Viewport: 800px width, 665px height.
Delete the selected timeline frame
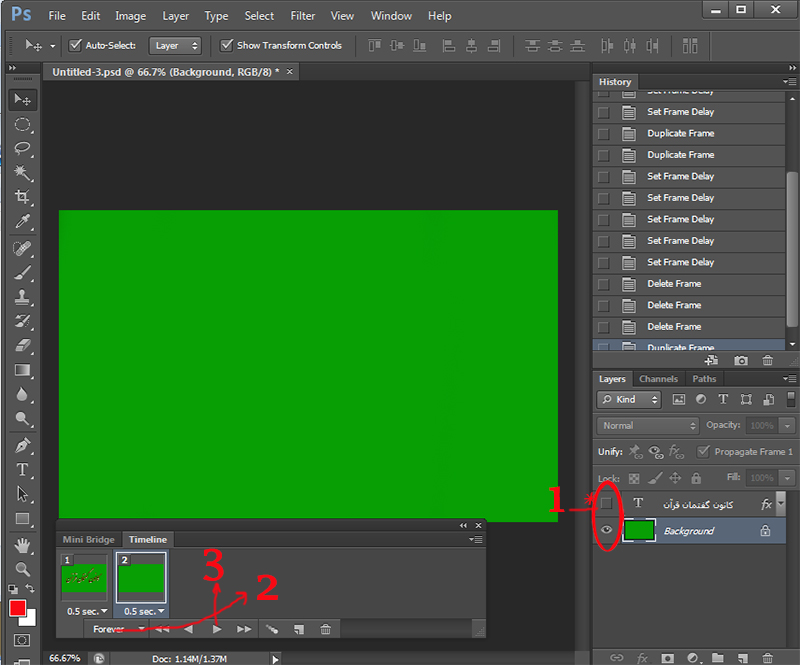326,629
